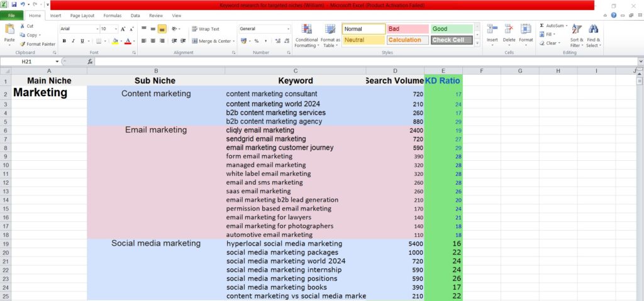Viewport: 644px width, 301px height.
Task: Switch to the Page Layout tab
Action: [x=82, y=16]
